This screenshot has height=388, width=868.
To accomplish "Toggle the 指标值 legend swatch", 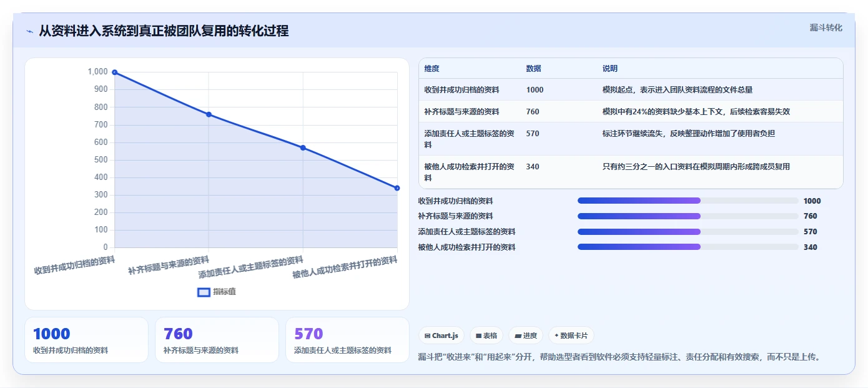I will [x=204, y=292].
